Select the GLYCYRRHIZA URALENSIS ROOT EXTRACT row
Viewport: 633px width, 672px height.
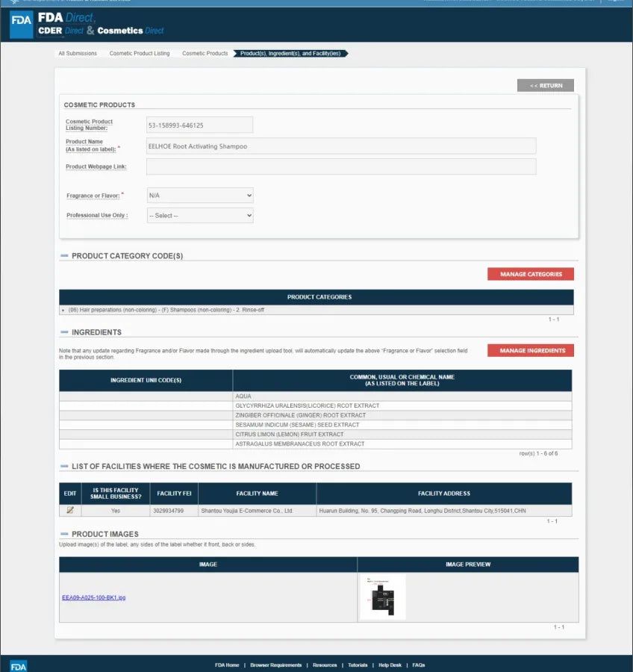click(316, 405)
